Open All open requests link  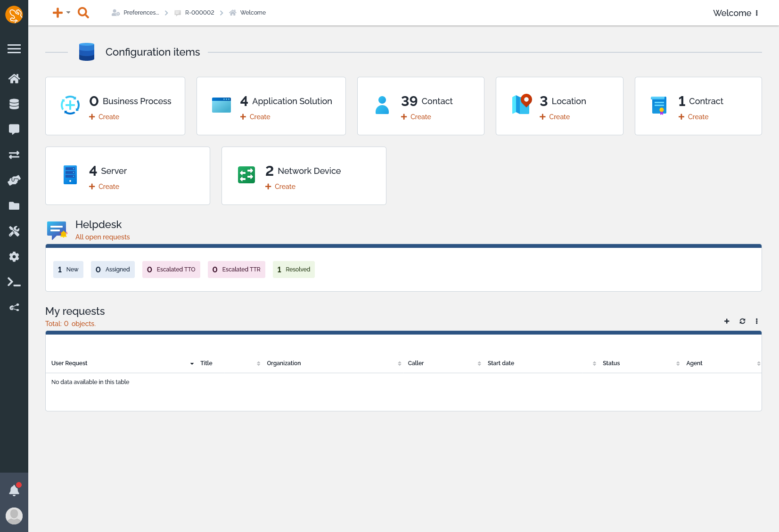point(102,237)
